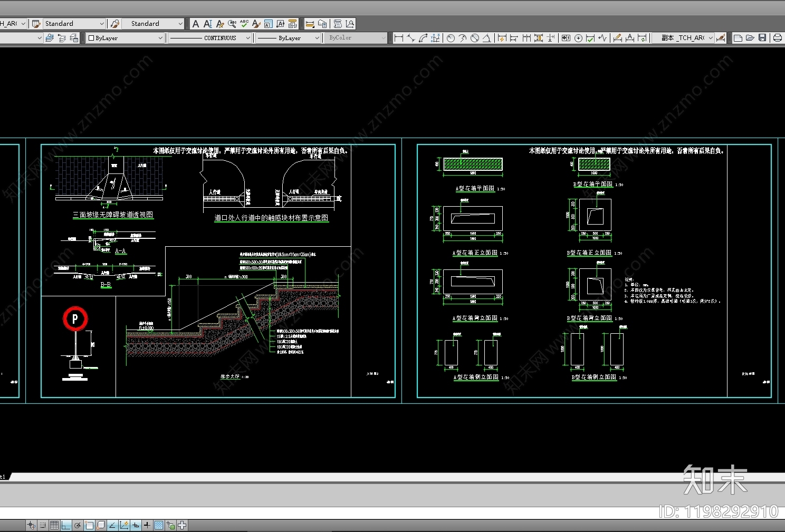This screenshot has width=785, height=532.
Task: Open the second Standard style dropdown
Action: (x=154, y=24)
